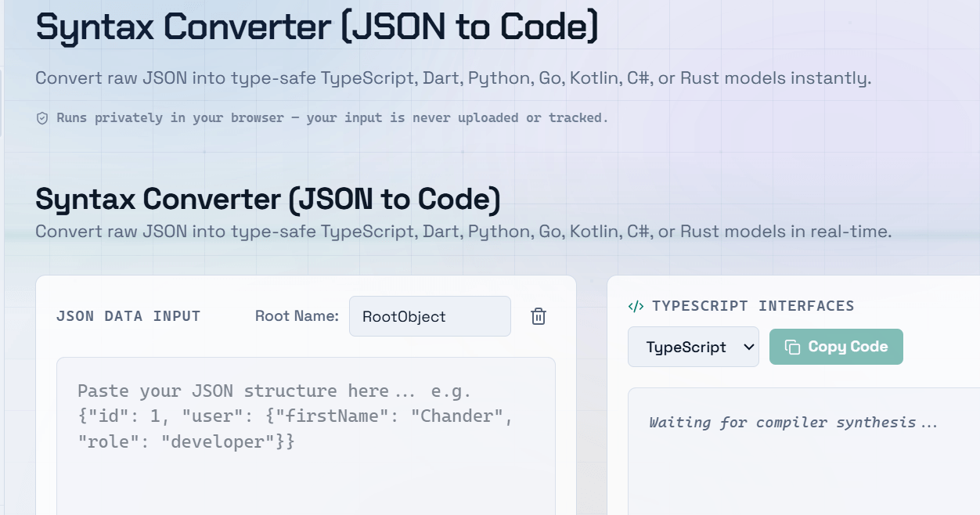Click the Copy Code button
The width and height of the screenshot is (980, 515).
pos(836,347)
